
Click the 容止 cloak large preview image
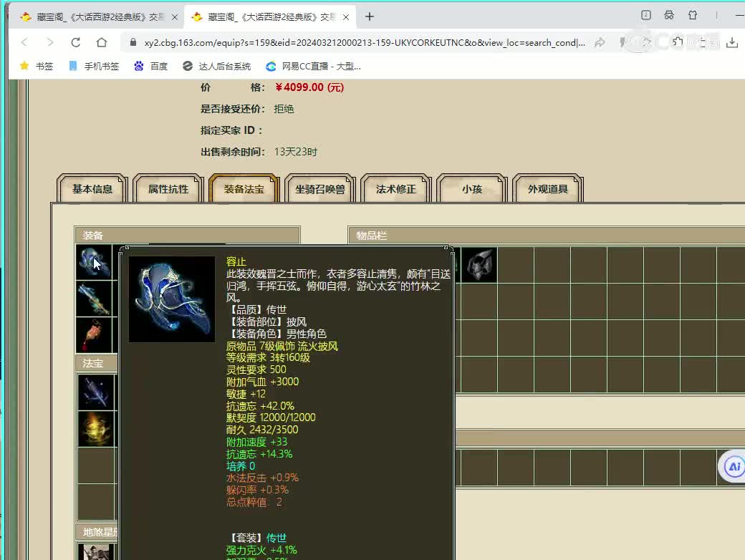pos(172,299)
